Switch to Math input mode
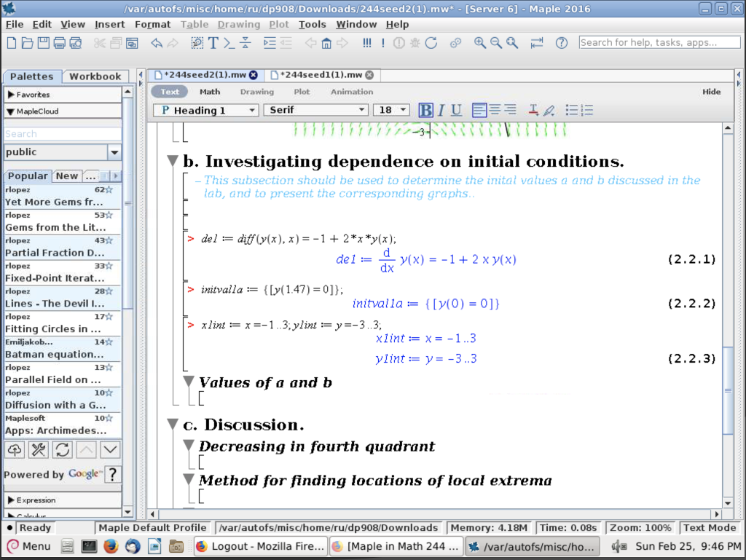 [210, 92]
